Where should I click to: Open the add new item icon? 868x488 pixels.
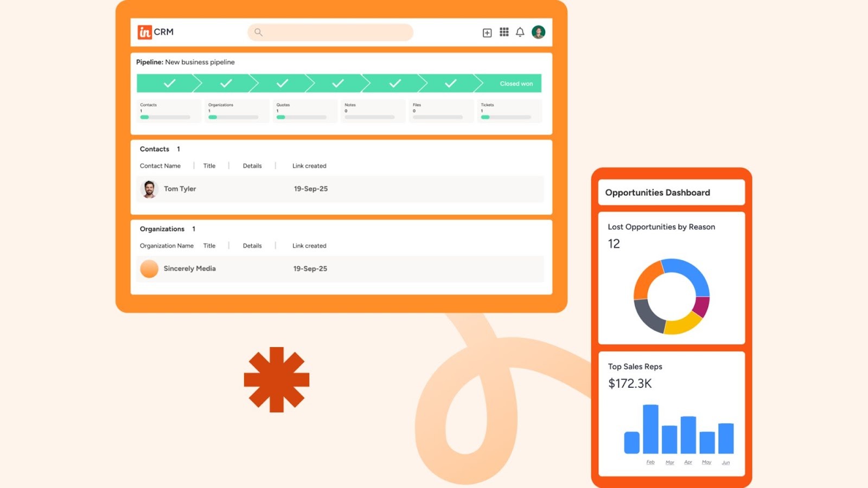tap(487, 33)
